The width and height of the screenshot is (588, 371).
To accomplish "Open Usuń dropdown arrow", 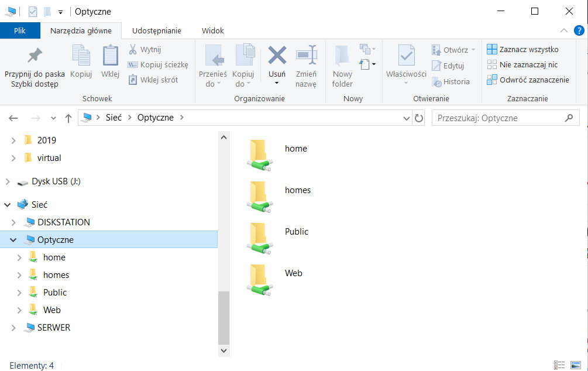I will tap(277, 83).
